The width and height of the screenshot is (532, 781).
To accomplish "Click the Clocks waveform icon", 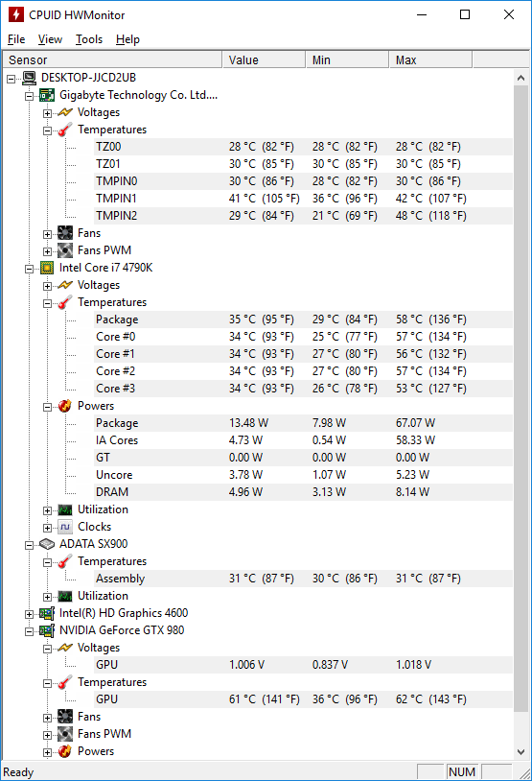I will point(65,527).
